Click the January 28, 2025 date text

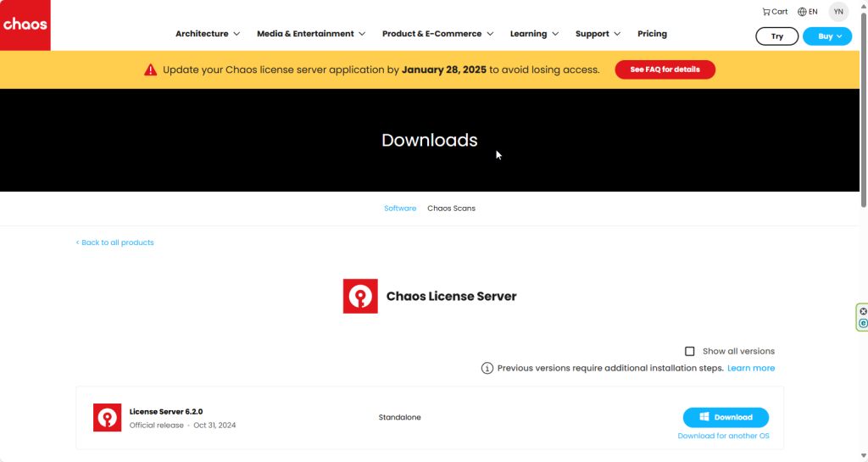(444, 70)
